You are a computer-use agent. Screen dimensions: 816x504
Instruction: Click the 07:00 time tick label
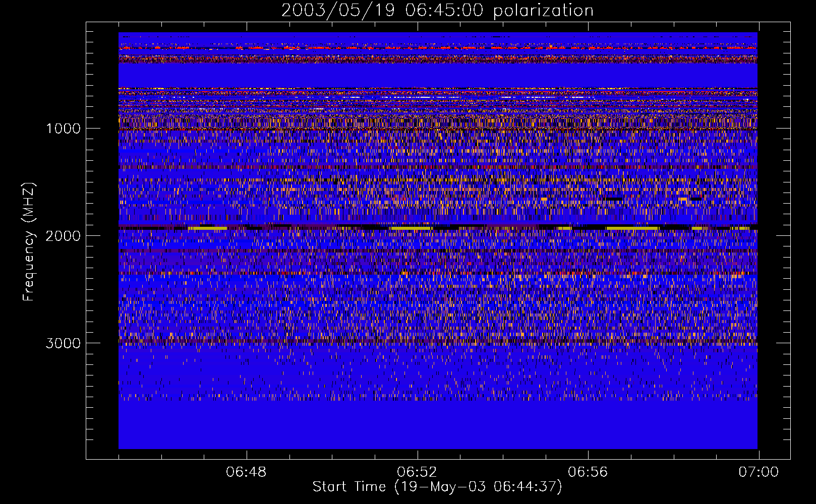[759, 472]
